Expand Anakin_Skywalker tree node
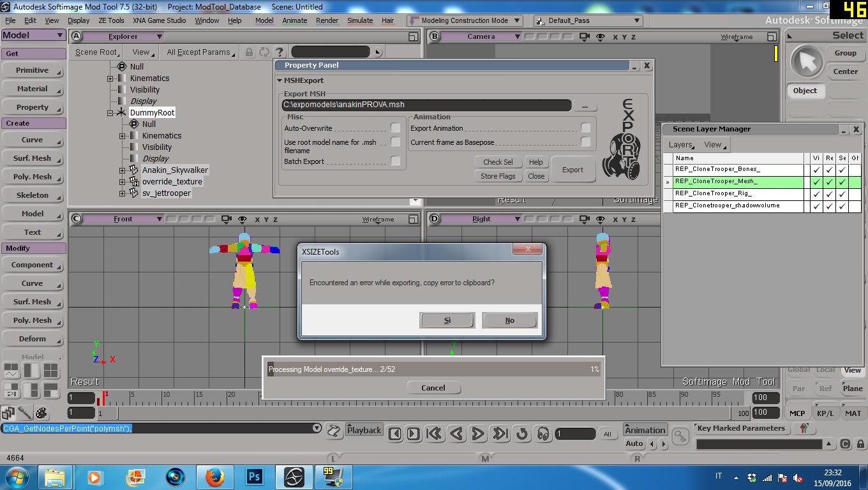 pos(123,170)
